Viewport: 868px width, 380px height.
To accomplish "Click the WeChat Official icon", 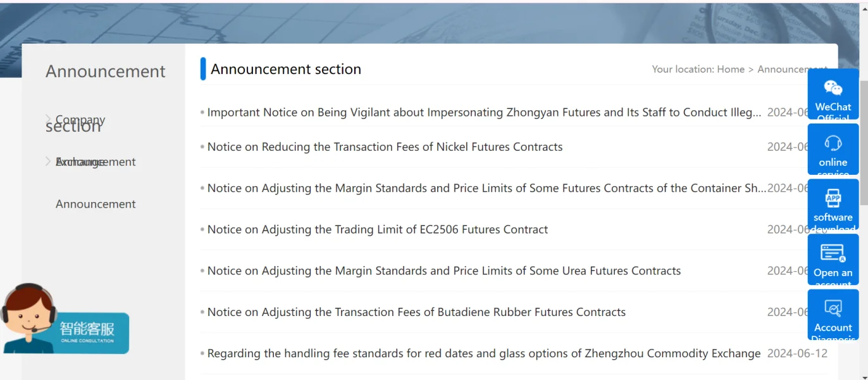I will click(x=833, y=88).
